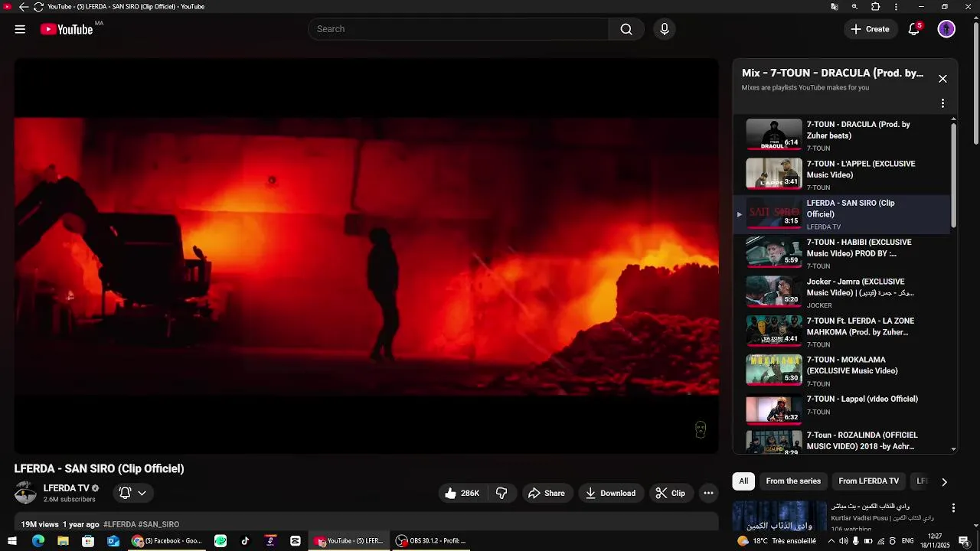Dislike the video with the thumbs-down
Screen dimensions: 980x551
point(502,494)
